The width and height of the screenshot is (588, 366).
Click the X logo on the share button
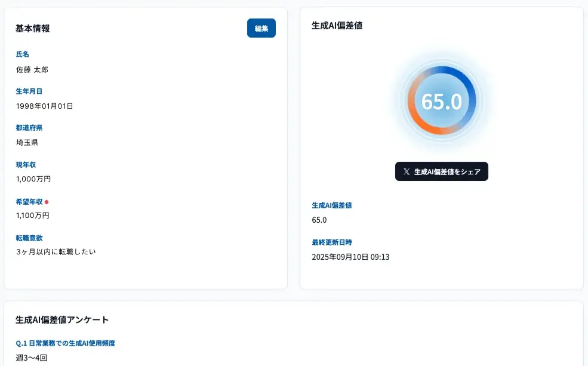[407, 171]
